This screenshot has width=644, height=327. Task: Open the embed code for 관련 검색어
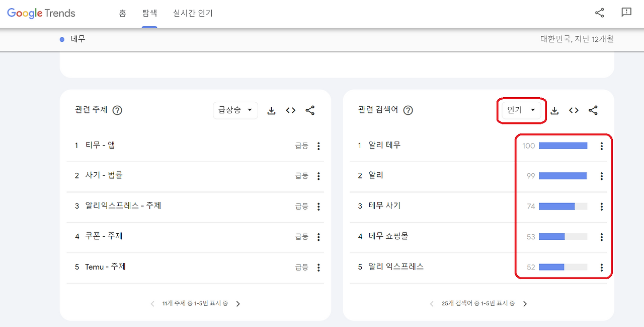(574, 110)
